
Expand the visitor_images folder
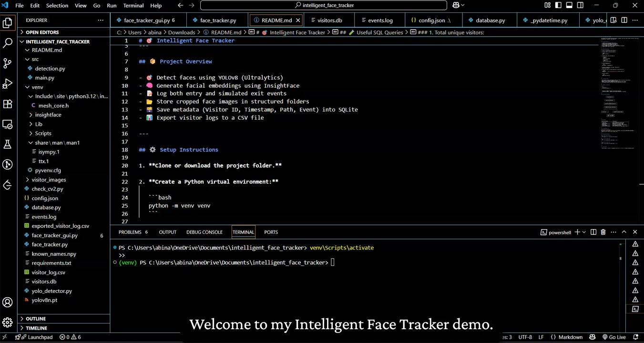click(x=63, y=180)
